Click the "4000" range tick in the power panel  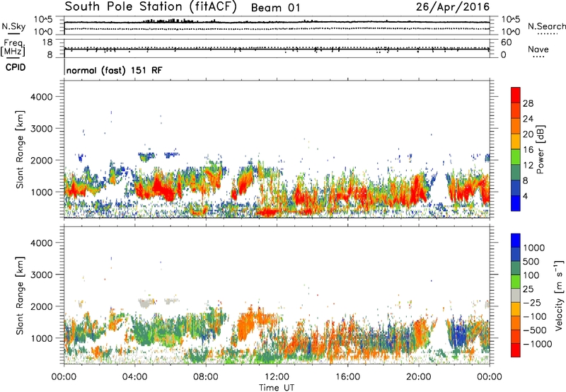click(41, 97)
